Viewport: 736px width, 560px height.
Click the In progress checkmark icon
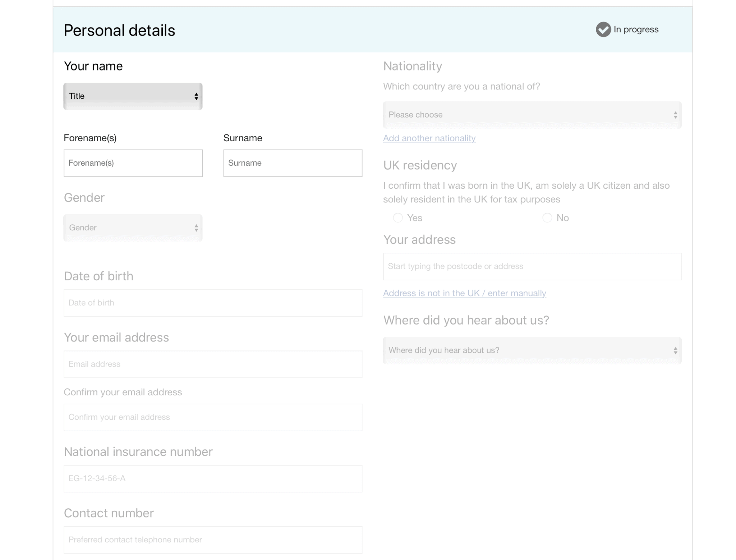[603, 29]
